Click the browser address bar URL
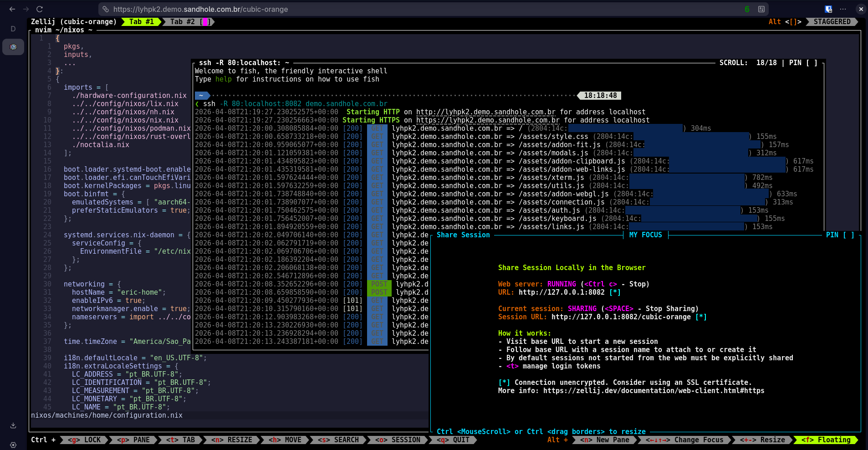868x450 pixels. [x=200, y=9]
